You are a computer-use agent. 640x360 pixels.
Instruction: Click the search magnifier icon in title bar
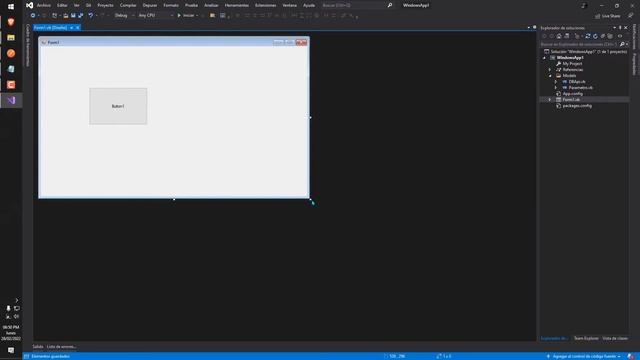pos(390,5)
